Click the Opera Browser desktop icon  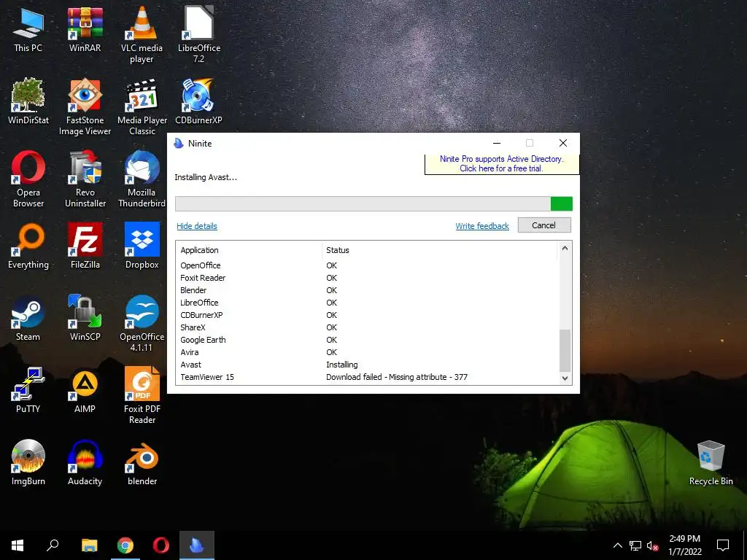pyautogui.click(x=28, y=179)
